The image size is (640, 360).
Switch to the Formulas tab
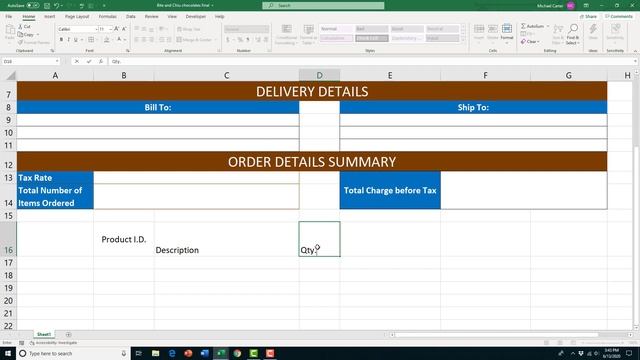pos(107,16)
